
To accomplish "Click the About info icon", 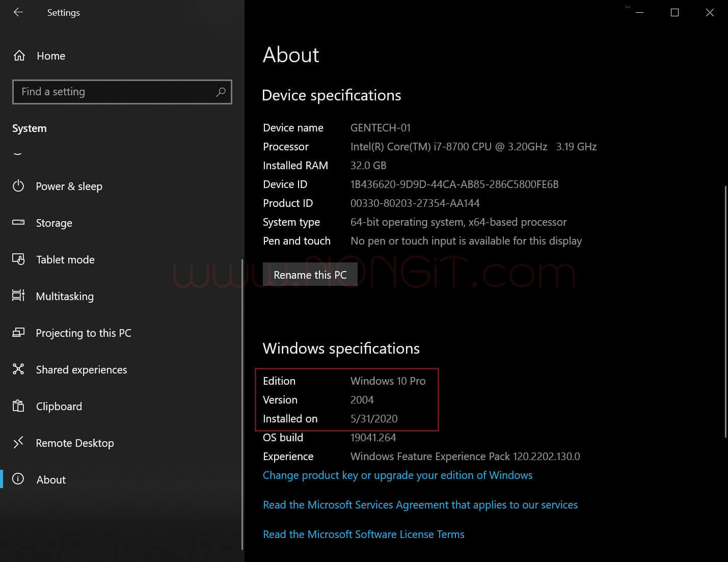I will [18, 479].
